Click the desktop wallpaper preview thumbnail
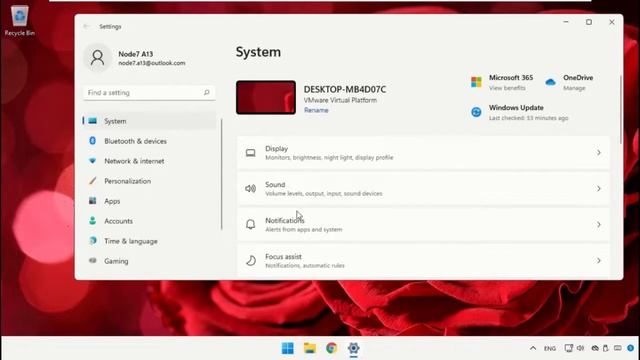 click(x=266, y=97)
